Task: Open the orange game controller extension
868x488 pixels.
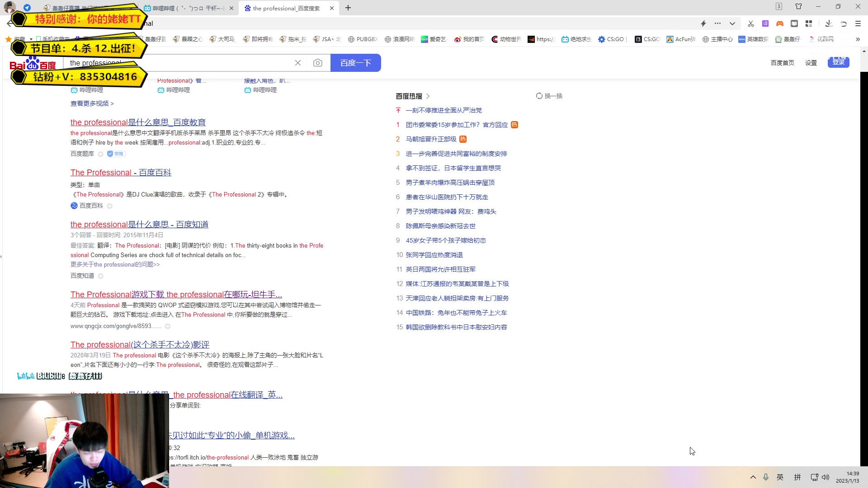Action: click(x=780, y=23)
